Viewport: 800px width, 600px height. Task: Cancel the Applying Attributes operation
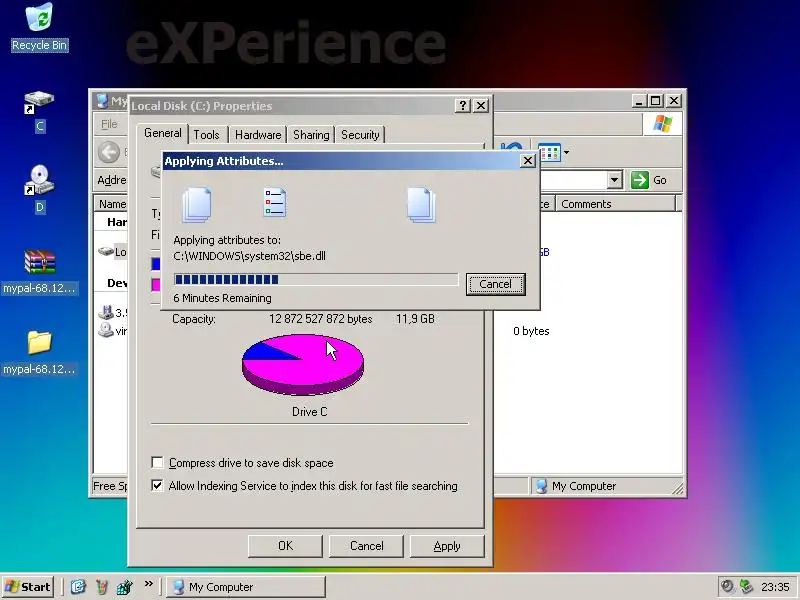pos(495,284)
